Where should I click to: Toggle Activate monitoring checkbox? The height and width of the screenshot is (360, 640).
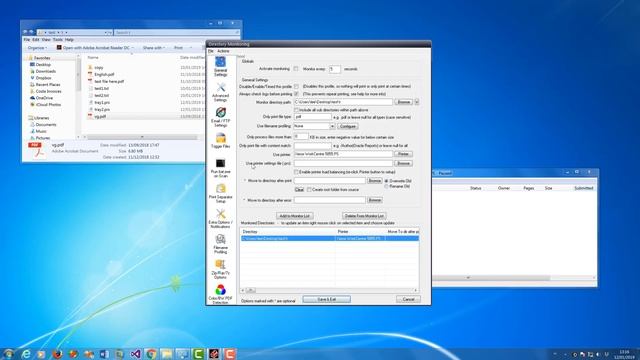click(296, 69)
